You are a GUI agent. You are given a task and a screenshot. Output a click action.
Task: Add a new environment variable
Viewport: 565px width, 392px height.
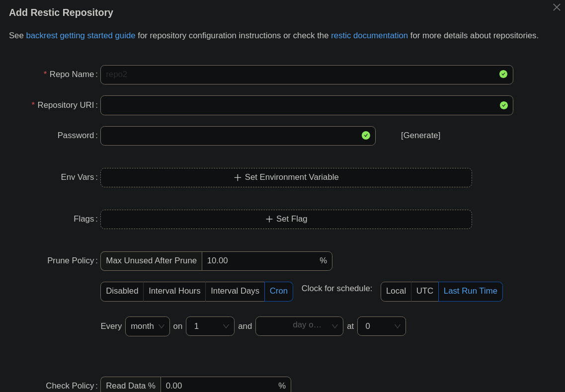click(x=286, y=178)
